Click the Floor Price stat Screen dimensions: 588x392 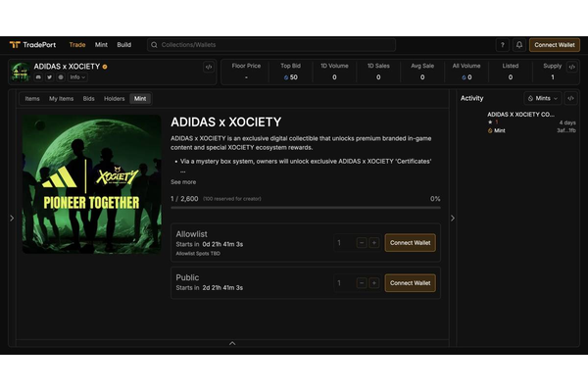[x=246, y=72]
